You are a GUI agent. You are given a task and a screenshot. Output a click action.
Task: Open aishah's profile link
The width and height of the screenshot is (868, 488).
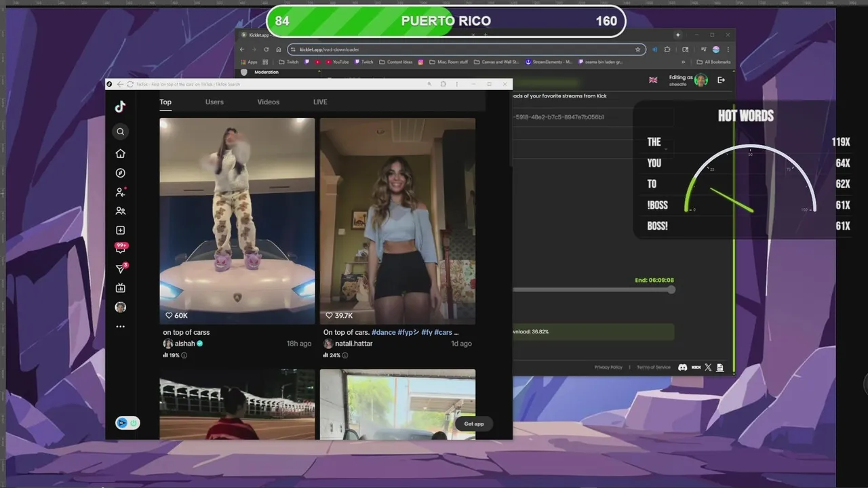coord(183,344)
